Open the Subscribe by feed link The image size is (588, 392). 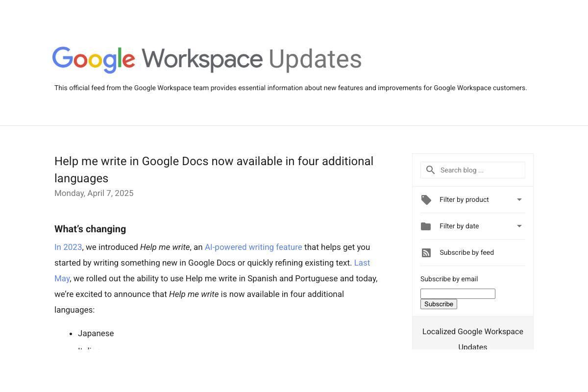coord(466,252)
